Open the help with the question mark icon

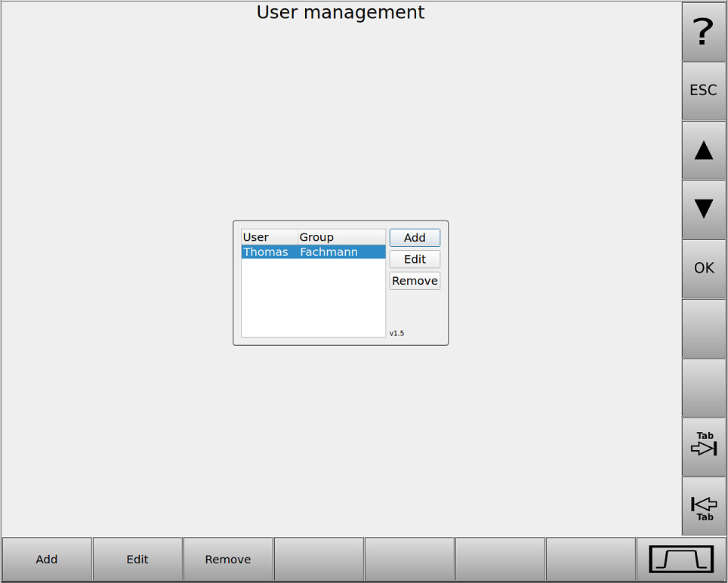703,32
